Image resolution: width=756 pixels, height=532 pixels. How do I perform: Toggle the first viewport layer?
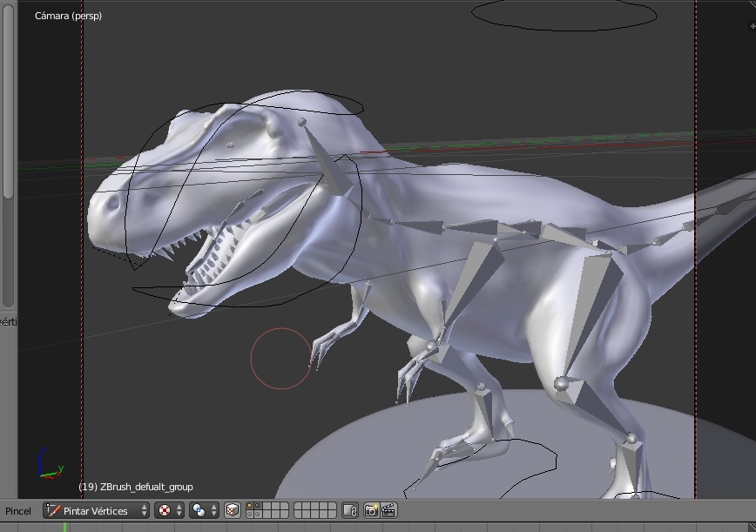[250, 507]
